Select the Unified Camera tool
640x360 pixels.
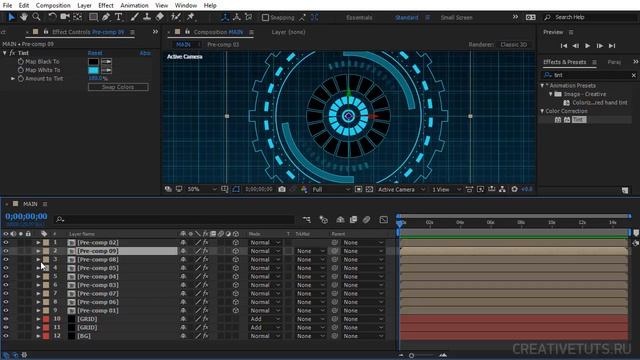click(x=65, y=17)
